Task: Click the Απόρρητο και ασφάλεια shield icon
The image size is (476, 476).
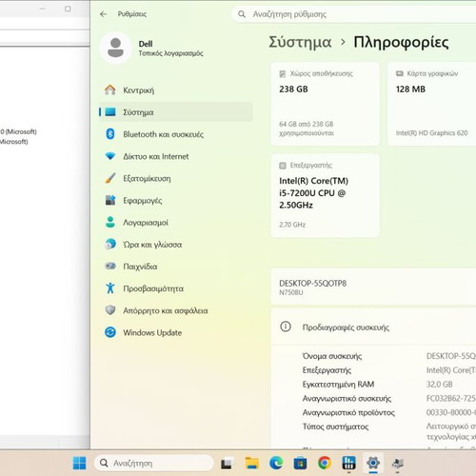Action: coord(110,310)
